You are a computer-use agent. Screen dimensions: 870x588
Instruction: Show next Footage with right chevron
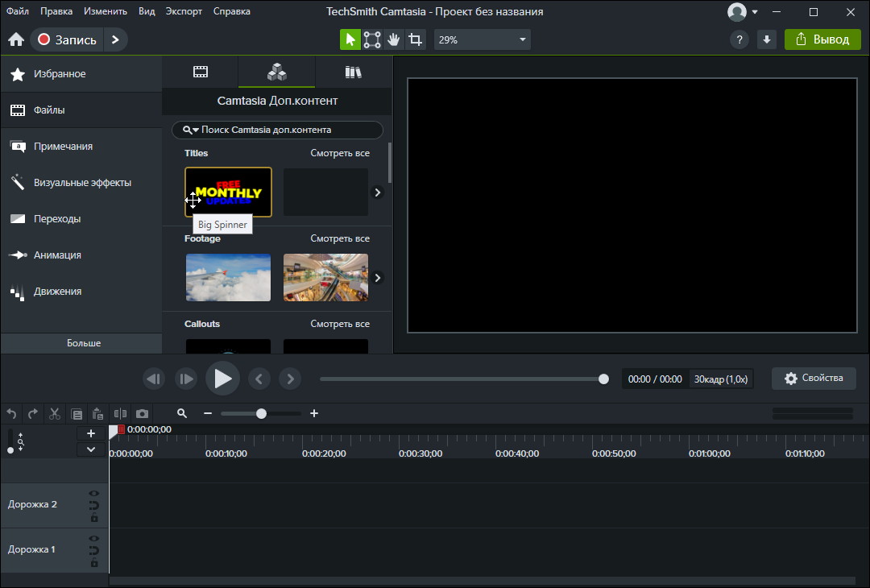377,278
